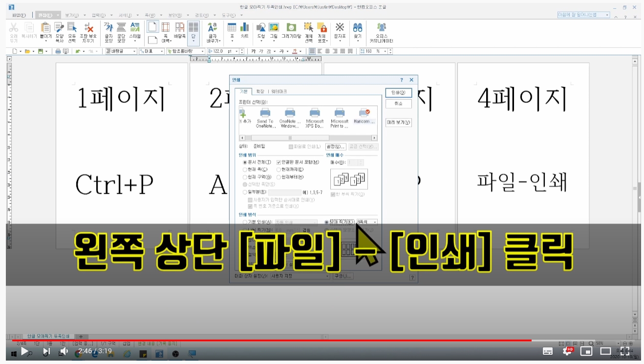Click the 미리 보기 button
Viewport: 644px width, 364px height.
(398, 122)
